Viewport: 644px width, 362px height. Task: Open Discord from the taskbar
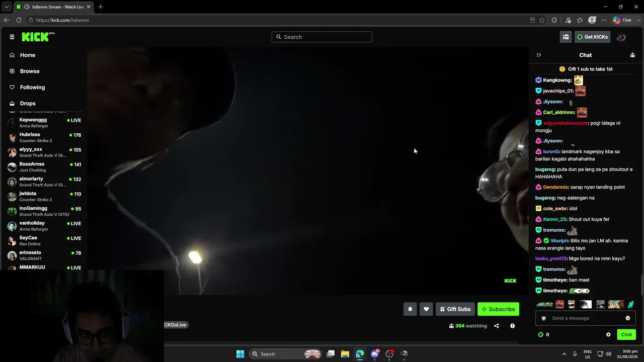tap(374, 354)
